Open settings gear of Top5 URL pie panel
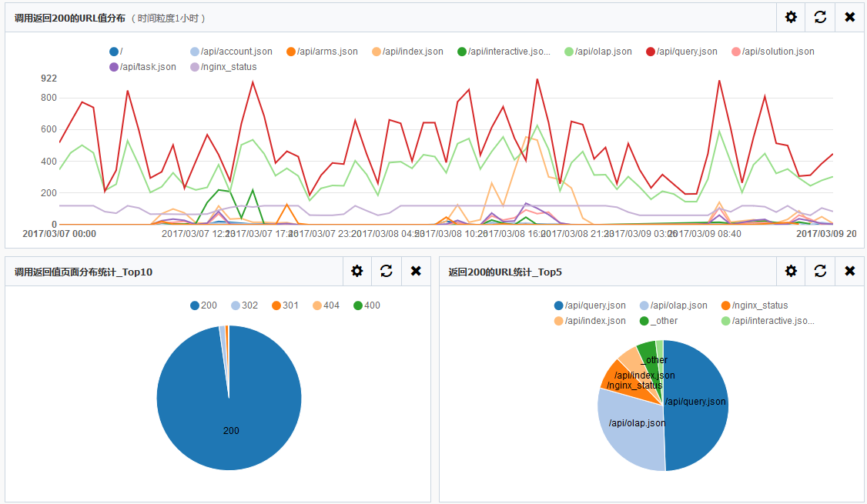This screenshot has height=504, width=867. [x=792, y=271]
